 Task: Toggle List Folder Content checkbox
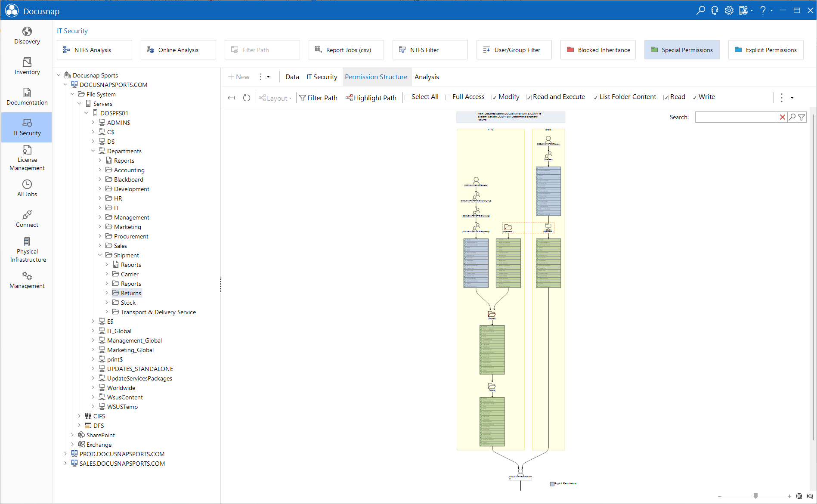pos(595,97)
